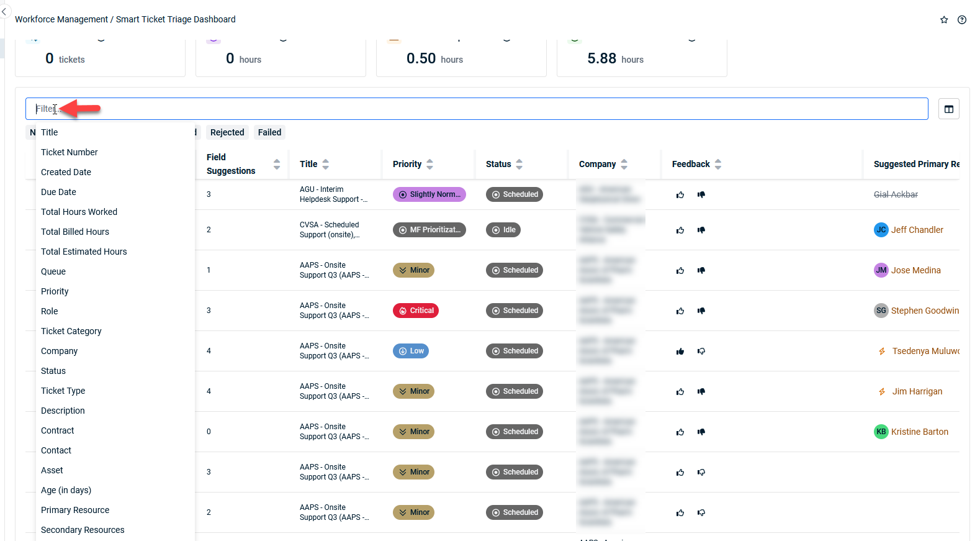980x541 pixels.
Task: Switch to the Rejected tab
Action: tap(227, 132)
